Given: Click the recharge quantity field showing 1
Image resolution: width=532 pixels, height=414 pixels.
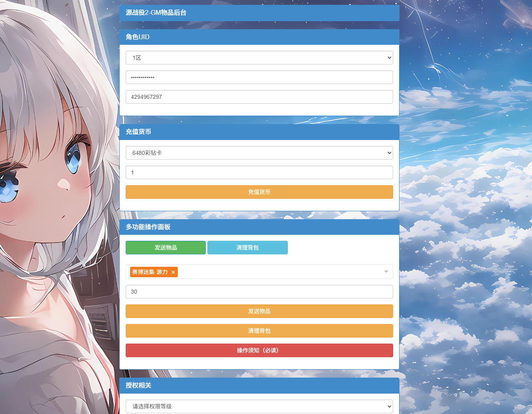Looking at the screenshot, I should (x=259, y=172).
